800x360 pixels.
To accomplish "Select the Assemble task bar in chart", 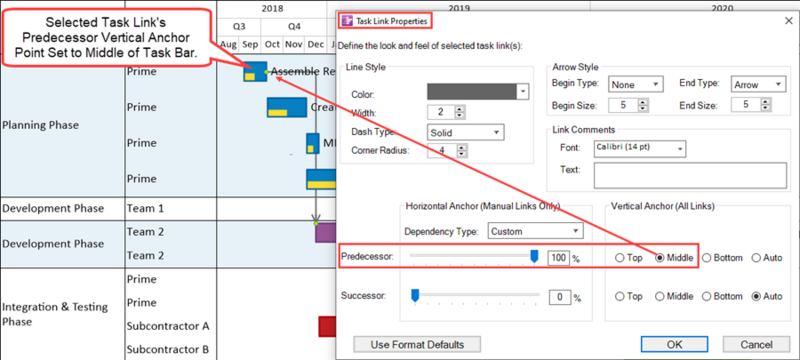I will pos(255,71).
